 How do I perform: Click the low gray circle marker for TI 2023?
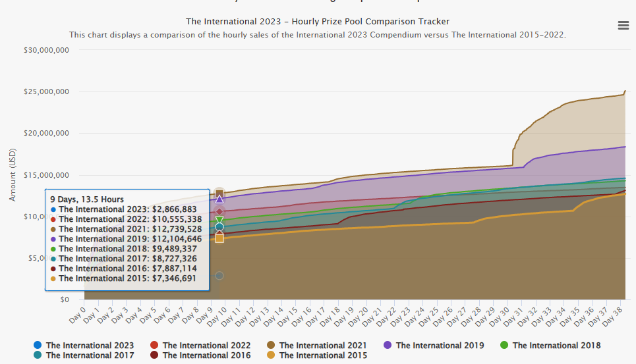click(219, 276)
